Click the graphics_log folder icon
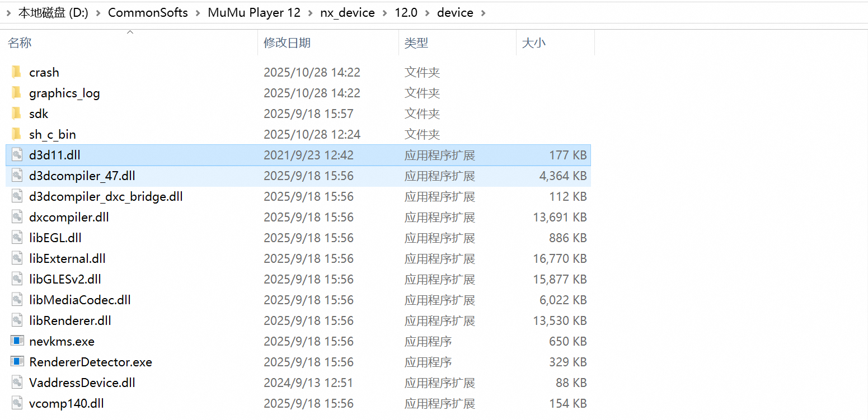868x420 pixels. (17, 93)
